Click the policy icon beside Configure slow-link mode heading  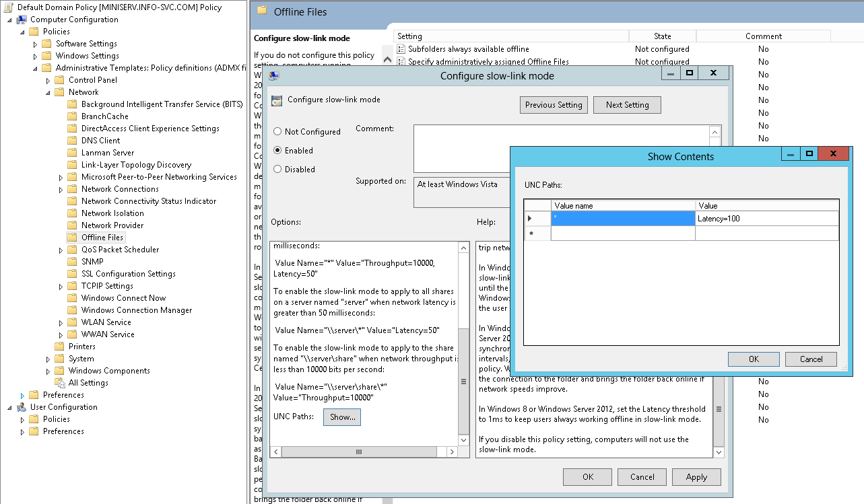(x=277, y=101)
